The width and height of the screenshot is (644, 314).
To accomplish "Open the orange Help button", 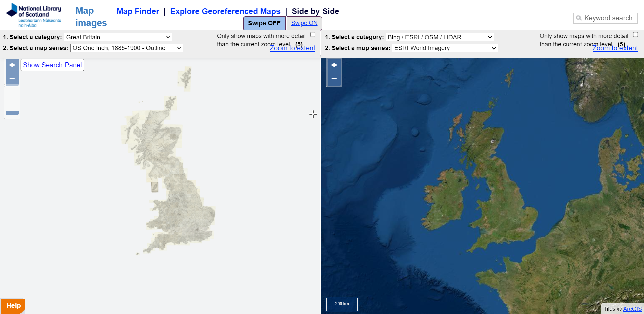I will (x=13, y=306).
